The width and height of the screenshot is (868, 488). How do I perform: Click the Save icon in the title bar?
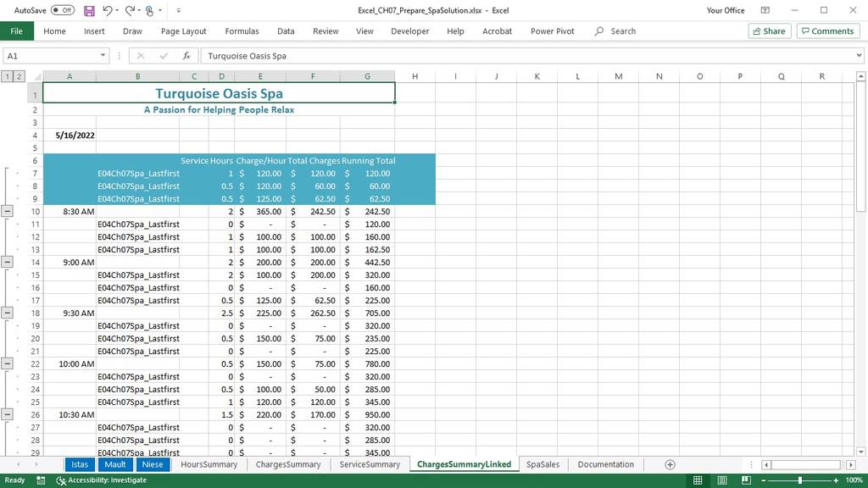(x=89, y=10)
